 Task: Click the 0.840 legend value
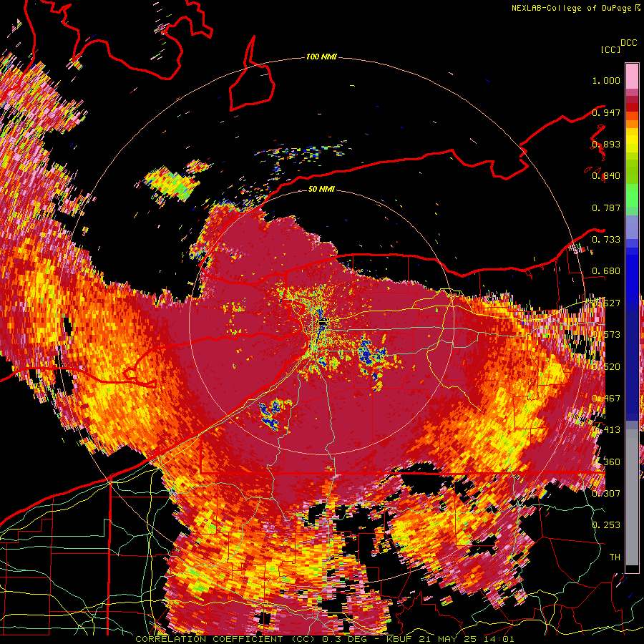[606, 176]
